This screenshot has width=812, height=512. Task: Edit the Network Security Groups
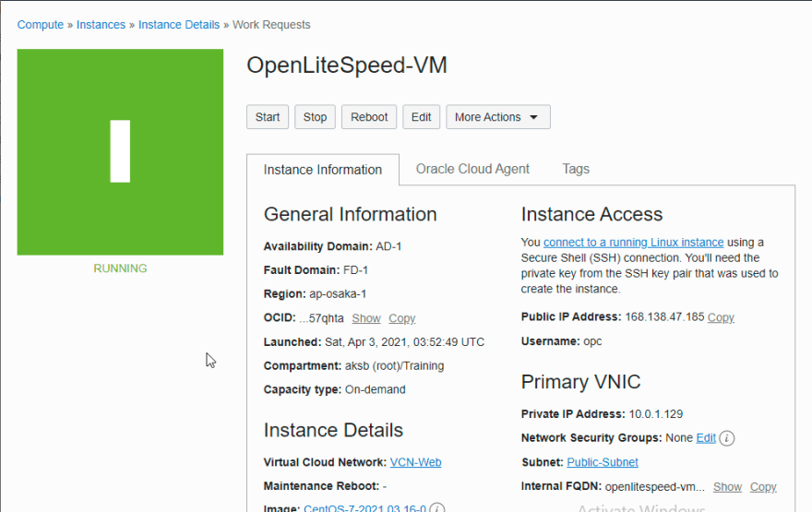(x=706, y=438)
